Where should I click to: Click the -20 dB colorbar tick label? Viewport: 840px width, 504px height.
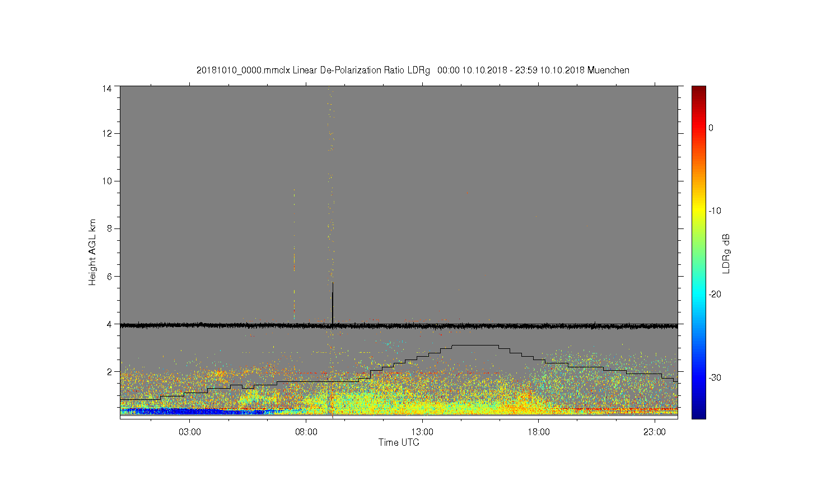tap(715, 295)
